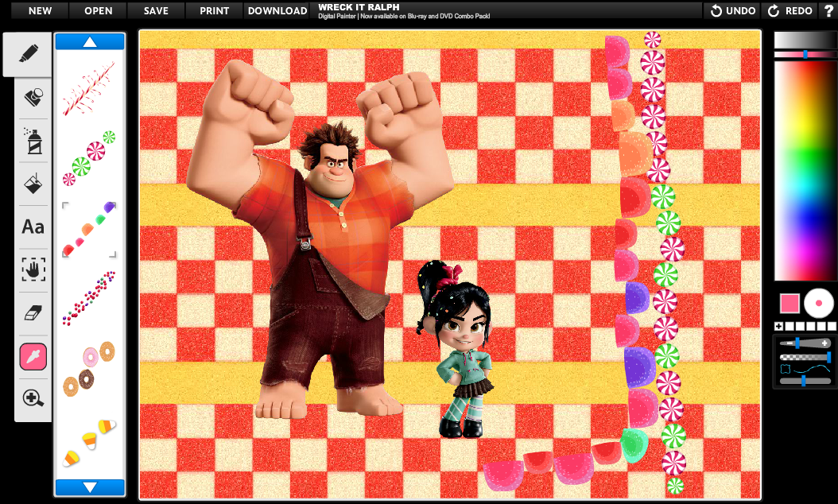Image resolution: width=838 pixels, height=504 pixels.
Task: Select the marker pen tool
Action: tap(27, 55)
